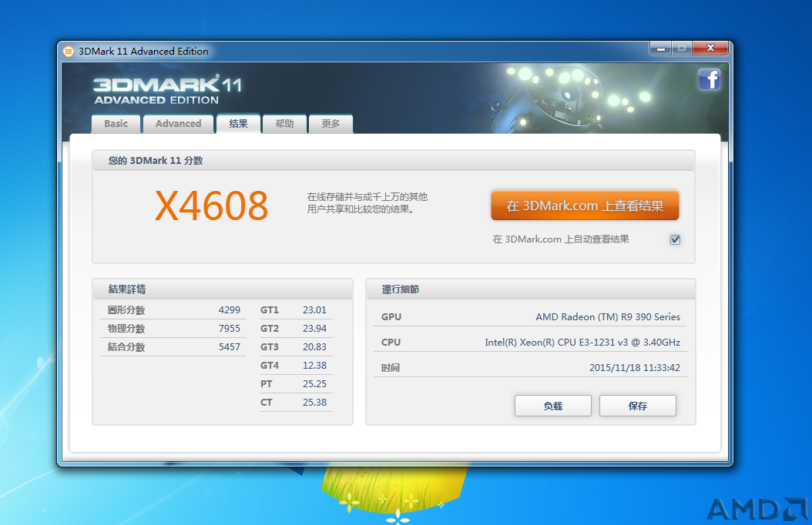Click the GT4 value 12.38
Viewport: 812px width, 525px height.
pos(314,365)
